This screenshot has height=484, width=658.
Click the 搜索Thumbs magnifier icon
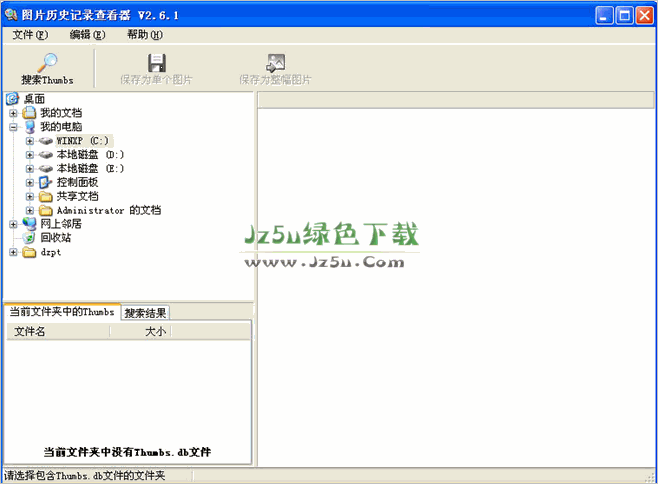pyautogui.click(x=47, y=63)
